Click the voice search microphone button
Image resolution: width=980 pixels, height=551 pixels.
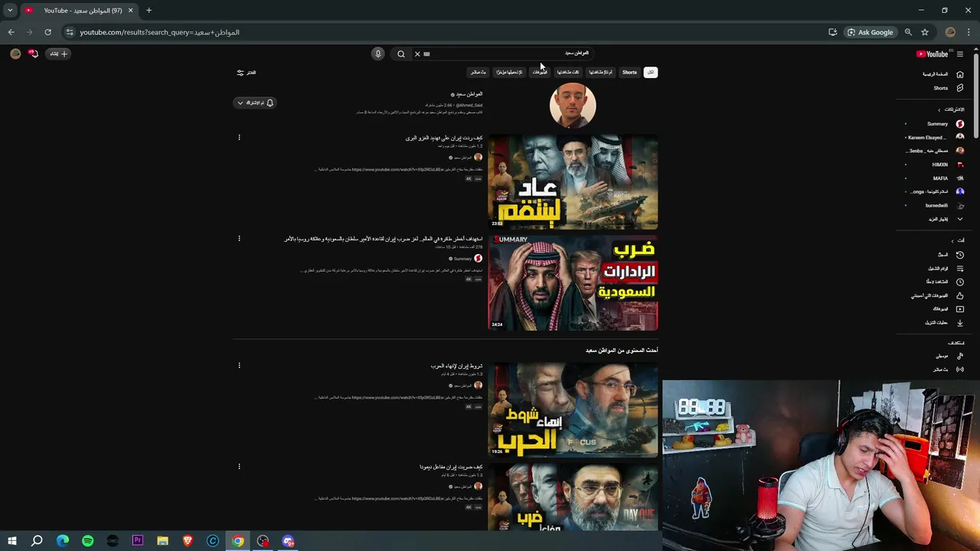(x=377, y=54)
